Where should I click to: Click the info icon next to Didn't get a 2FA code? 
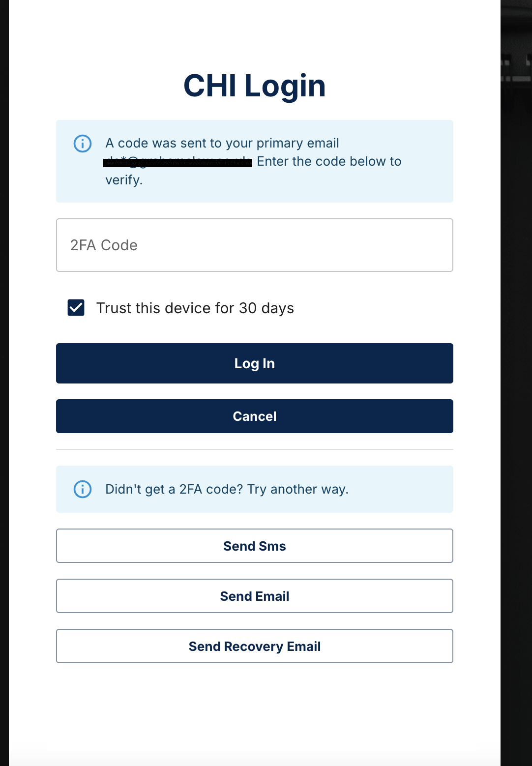tap(83, 489)
